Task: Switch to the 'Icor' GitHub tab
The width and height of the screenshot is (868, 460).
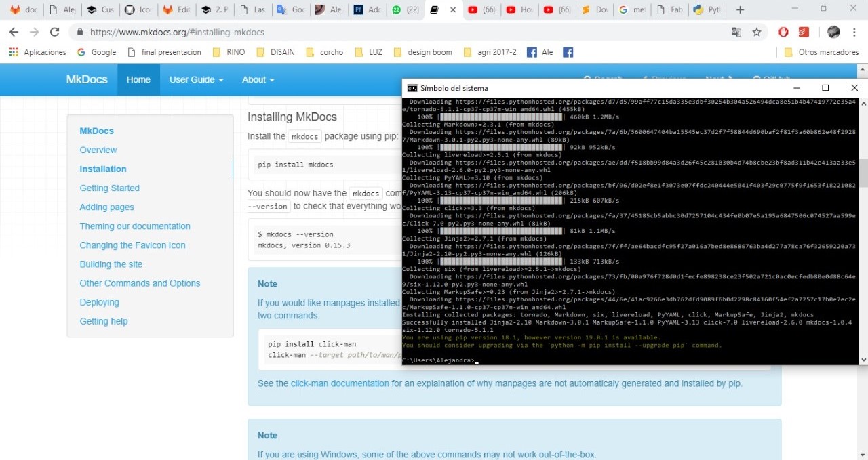Action: tap(139, 9)
